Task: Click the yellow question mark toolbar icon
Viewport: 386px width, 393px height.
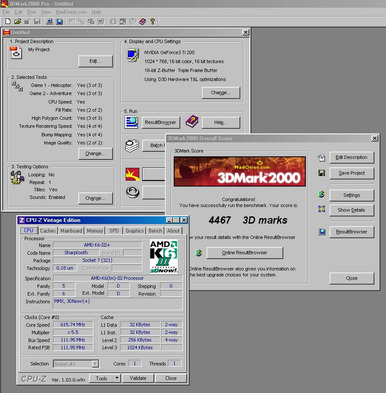Action: pos(152,21)
